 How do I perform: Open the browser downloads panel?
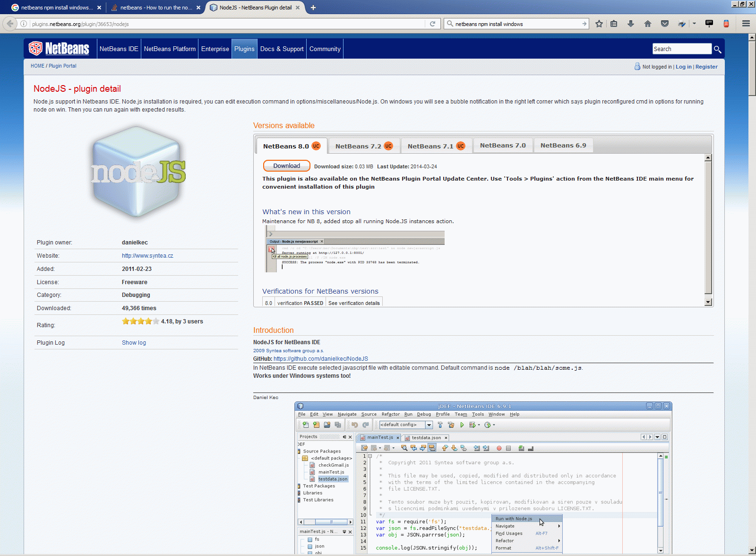coord(631,24)
